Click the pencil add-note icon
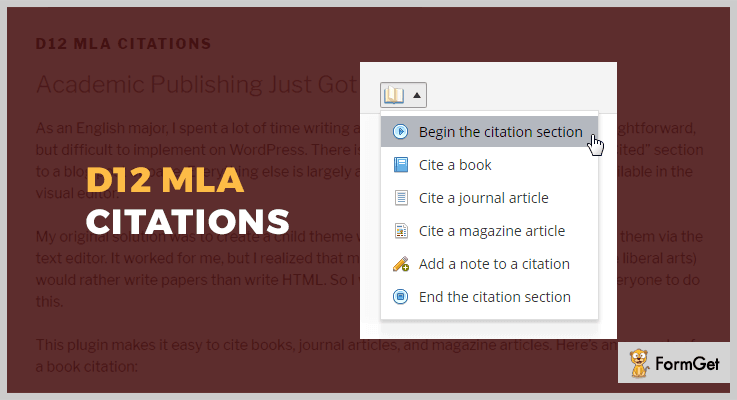 [x=400, y=264]
